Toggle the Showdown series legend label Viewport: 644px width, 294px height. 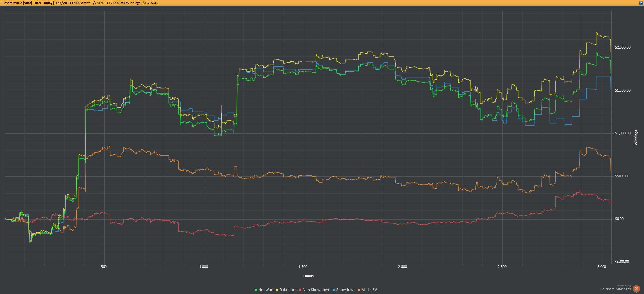[346, 290]
